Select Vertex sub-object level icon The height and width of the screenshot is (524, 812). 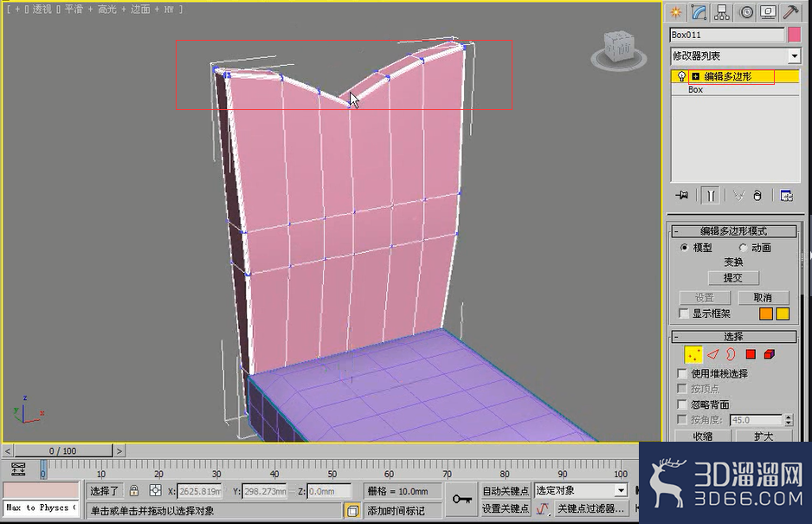(693, 354)
